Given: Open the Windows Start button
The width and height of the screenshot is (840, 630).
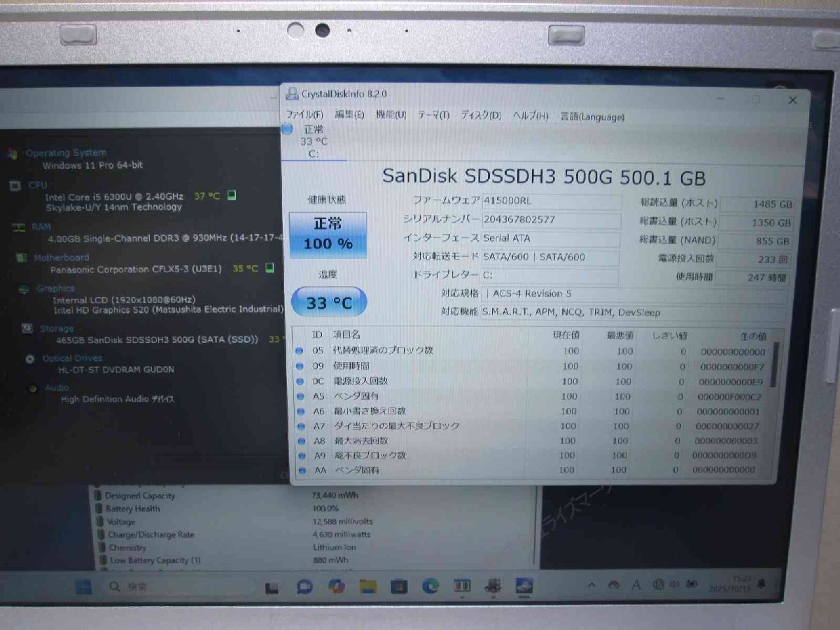Looking at the screenshot, I should [83, 586].
